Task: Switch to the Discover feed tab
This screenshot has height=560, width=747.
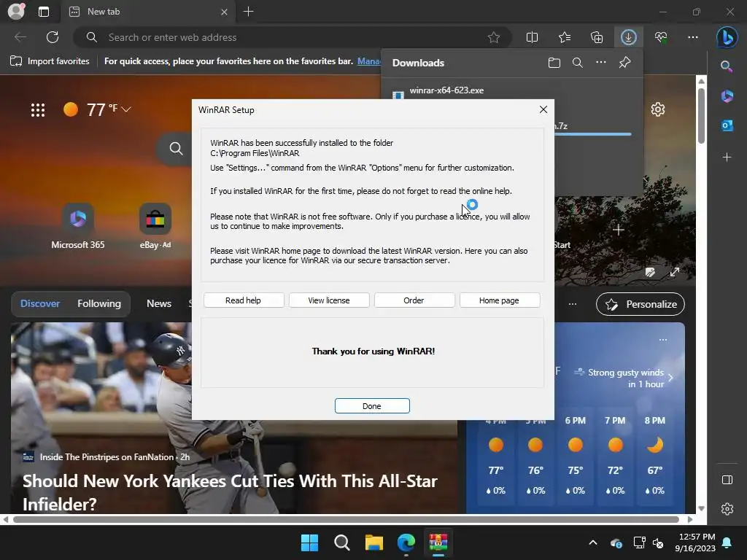Action: [40, 304]
